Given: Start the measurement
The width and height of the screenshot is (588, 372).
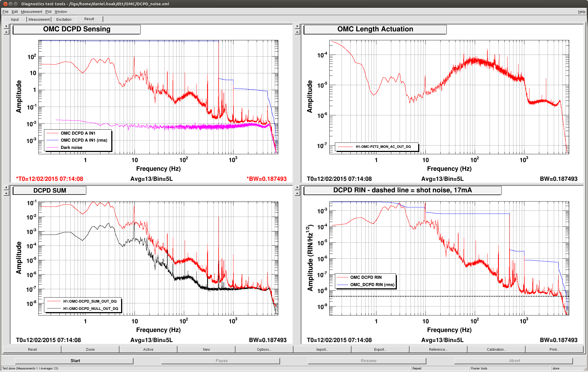Looking at the screenshot, I should 74,361.
